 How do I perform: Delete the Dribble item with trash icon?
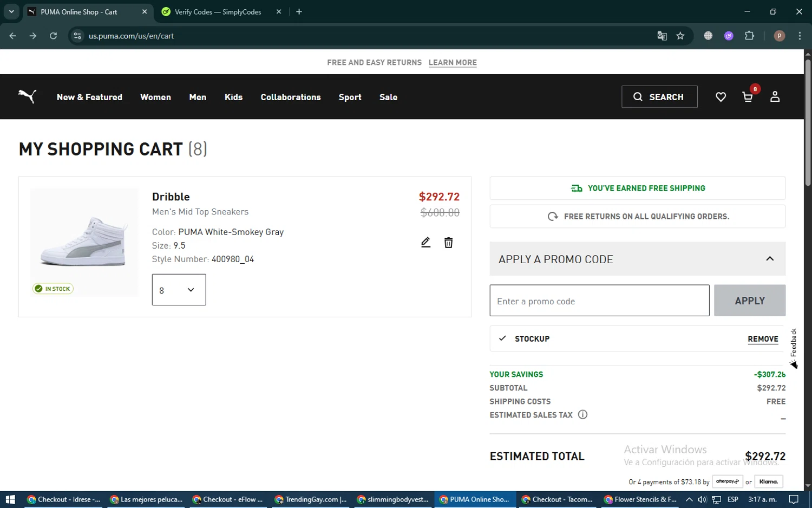(448, 242)
